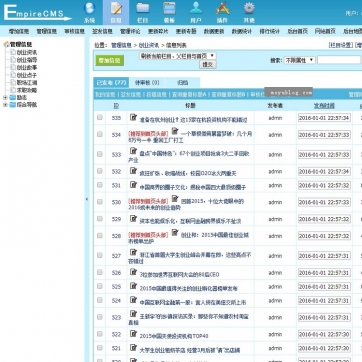The height and width of the screenshot is (362, 362).
Task: Click the EmpireCMS logo
Action: pyautogui.click(x=37, y=12)
